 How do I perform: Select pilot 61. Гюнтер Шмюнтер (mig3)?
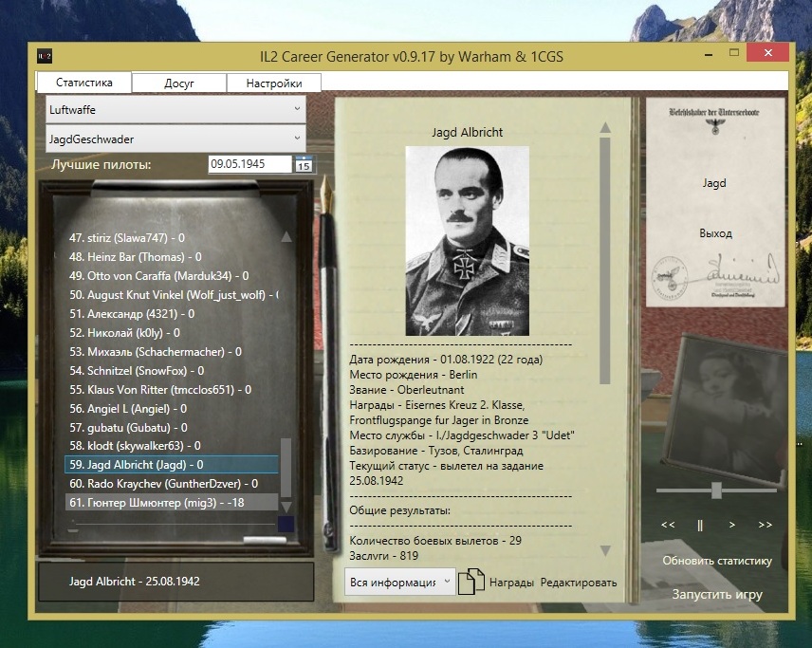pyautogui.click(x=172, y=503)
